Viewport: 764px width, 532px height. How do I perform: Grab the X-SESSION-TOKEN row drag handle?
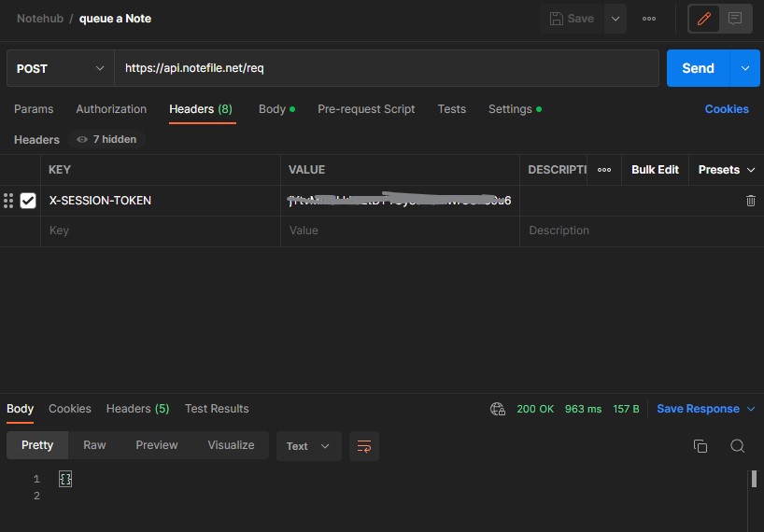coord(8,201)
